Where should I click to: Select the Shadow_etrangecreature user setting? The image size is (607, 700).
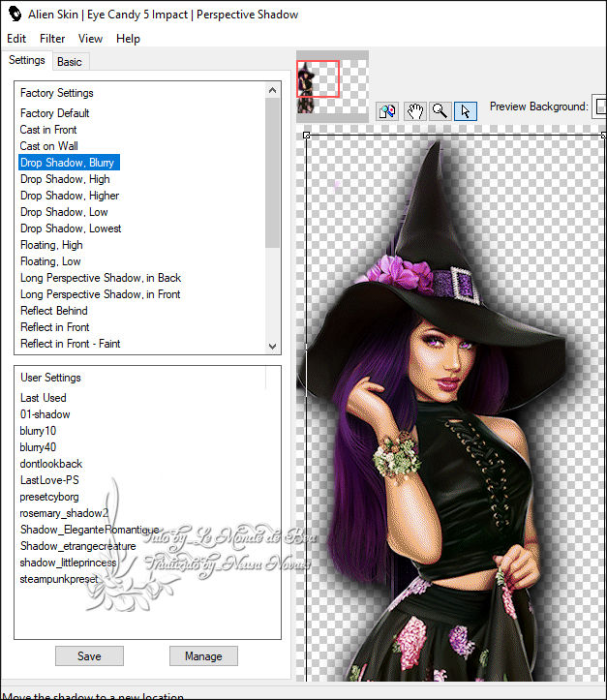click(78, 546)
